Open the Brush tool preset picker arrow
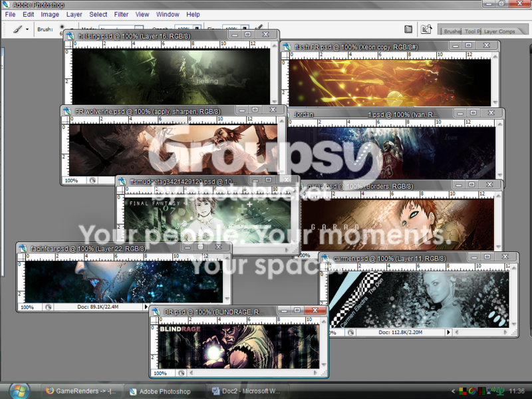This screenshot has width=532, height=399. pyautogui.click(x=27, y=29)
